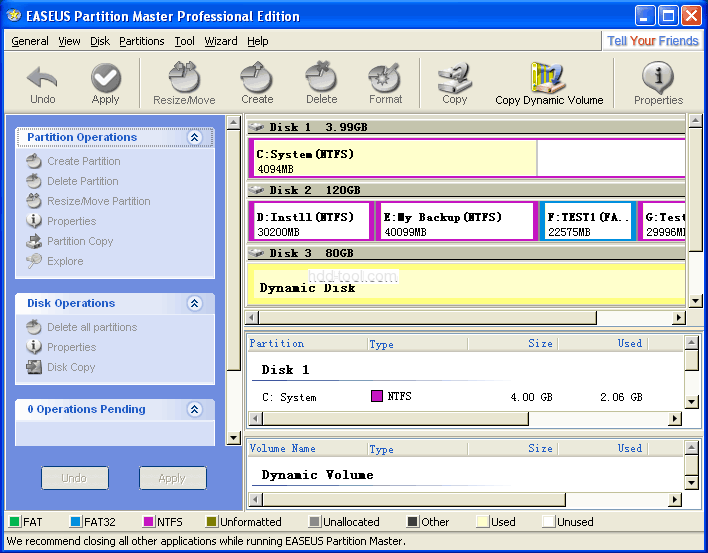Click the EASEUS application title icon

(14, 16)
